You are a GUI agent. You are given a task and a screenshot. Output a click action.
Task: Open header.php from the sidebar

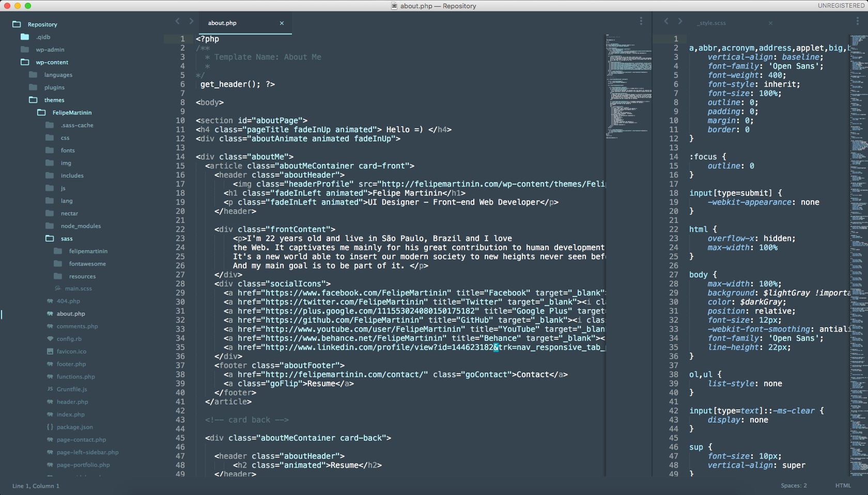point(72,402)
